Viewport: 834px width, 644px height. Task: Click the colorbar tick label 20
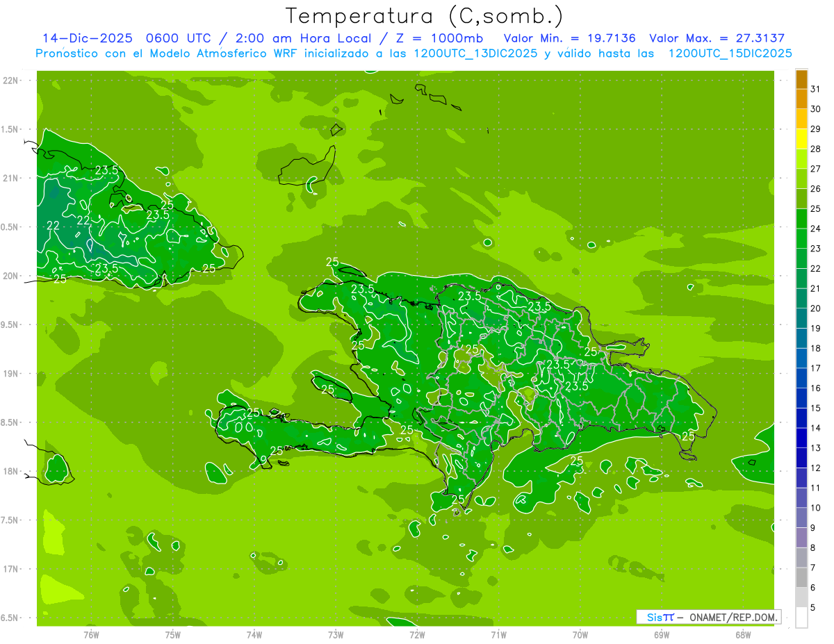tap(816, 308)
